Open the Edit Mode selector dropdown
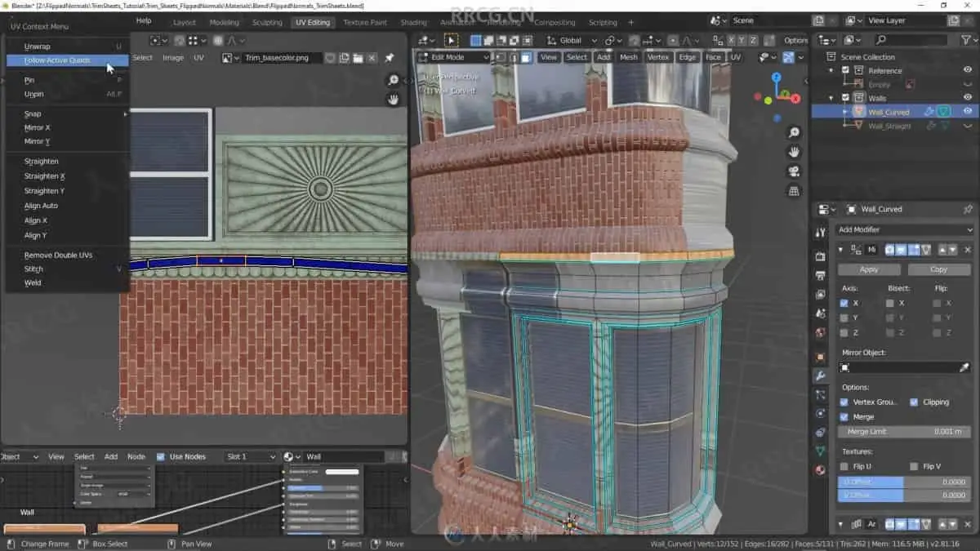 click(x=453, y=57)
